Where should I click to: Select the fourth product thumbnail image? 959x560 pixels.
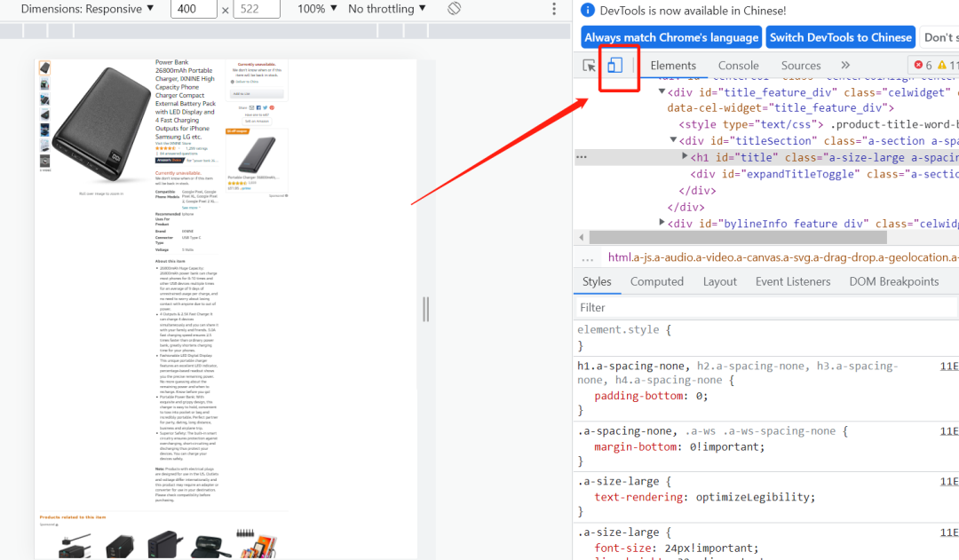pyautogui.click(x=44, y=114)
